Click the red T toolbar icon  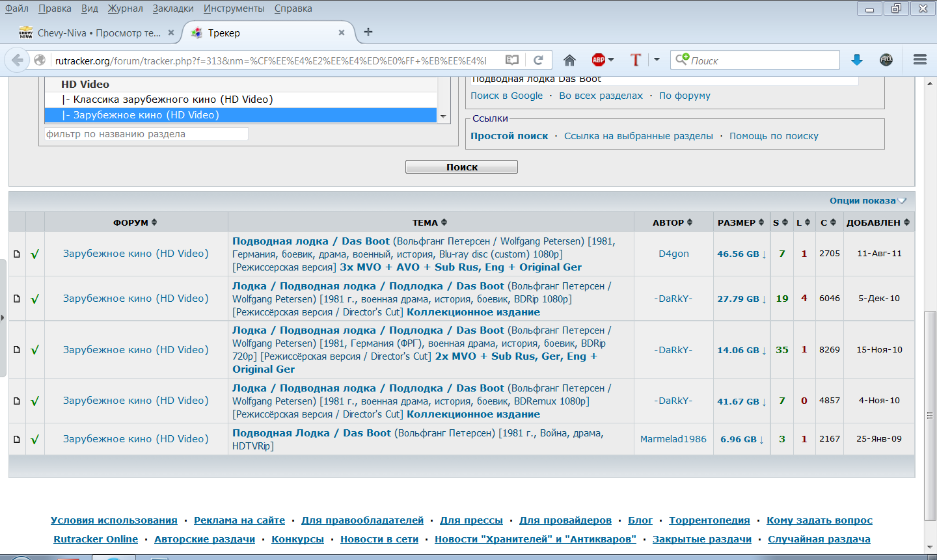[x=636, y=60]
